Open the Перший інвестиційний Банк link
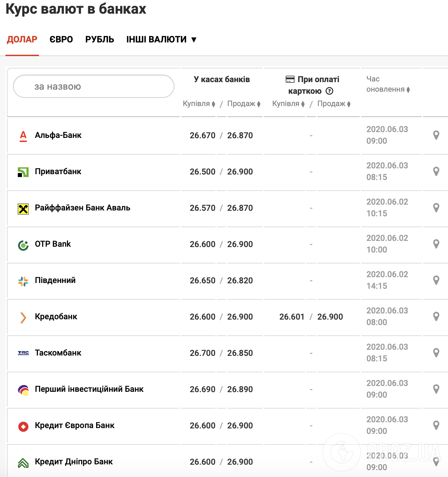 point(89,389)
